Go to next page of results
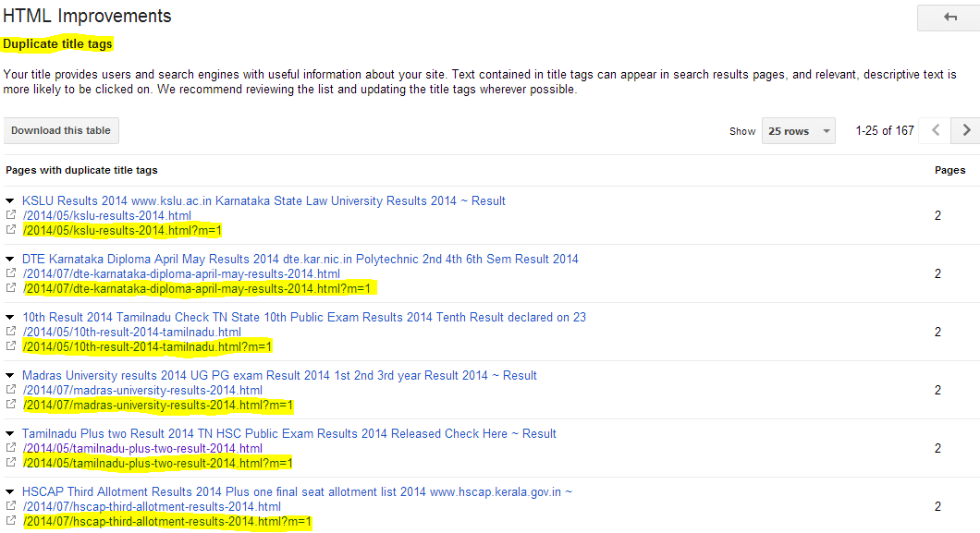 click(965, 130)
